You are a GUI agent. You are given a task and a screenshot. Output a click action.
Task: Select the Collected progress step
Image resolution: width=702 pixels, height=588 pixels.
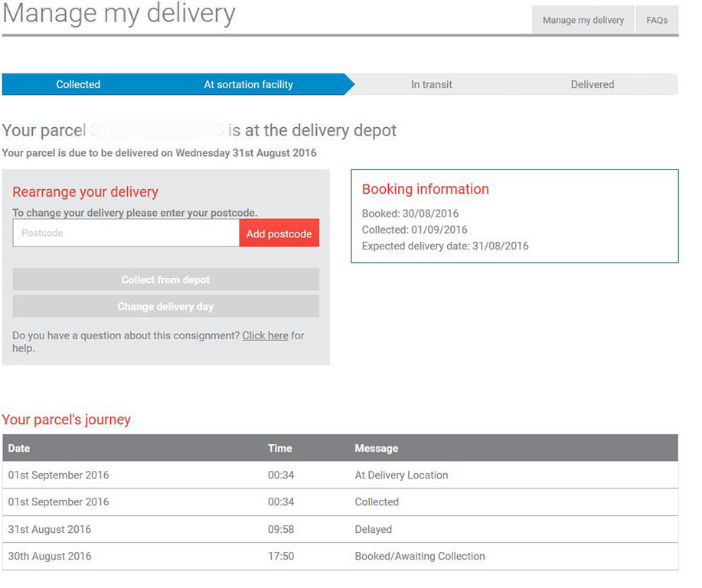(x=78, y=85)
